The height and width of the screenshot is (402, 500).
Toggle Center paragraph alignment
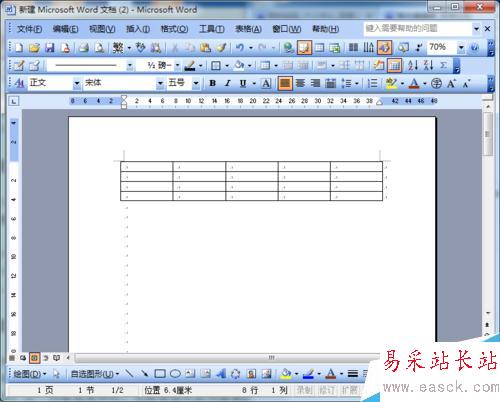click(x=300, y=83)
